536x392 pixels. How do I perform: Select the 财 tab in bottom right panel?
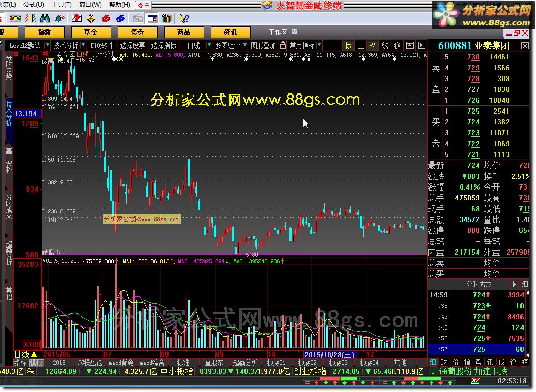[443, 362]
